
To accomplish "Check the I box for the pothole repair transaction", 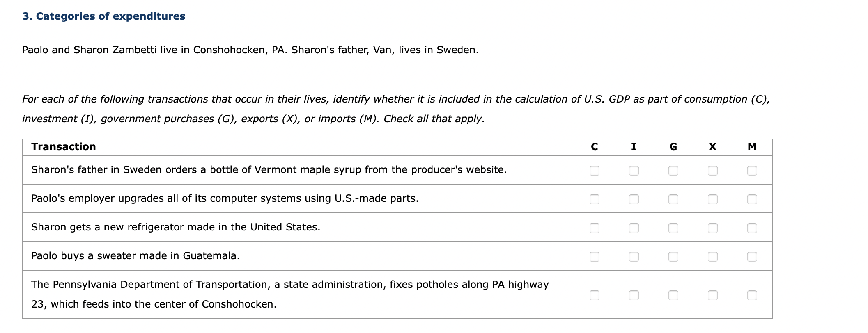I will click(634, 294).
